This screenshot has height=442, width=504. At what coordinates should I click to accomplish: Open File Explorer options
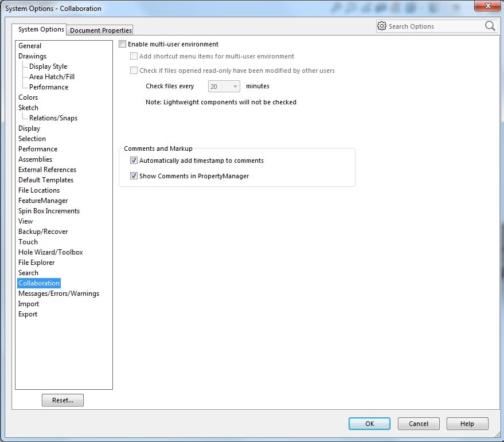coord(36,263)
